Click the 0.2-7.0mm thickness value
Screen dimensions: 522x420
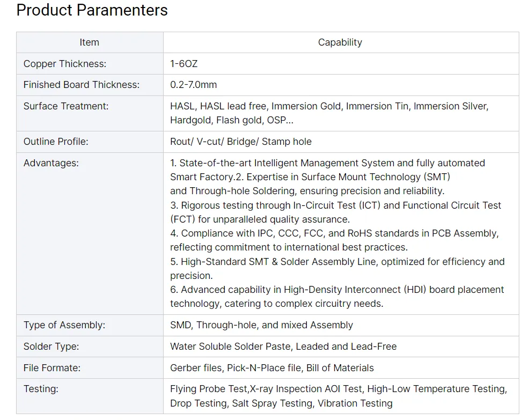tap(194, 85)
